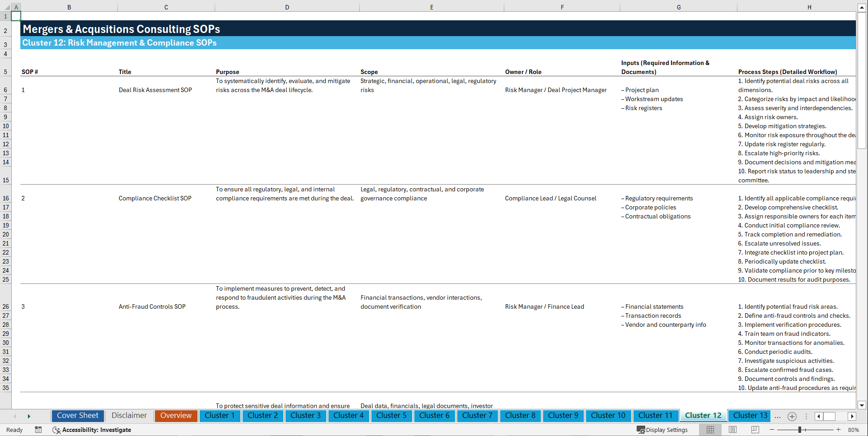This screenshot has height=436, width=868.
Task: Open Page Break Preview view
Action: tap(754, 430)
